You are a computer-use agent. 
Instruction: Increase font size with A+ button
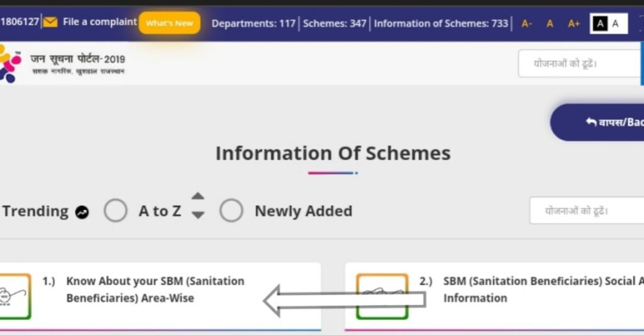click(574, 24)
